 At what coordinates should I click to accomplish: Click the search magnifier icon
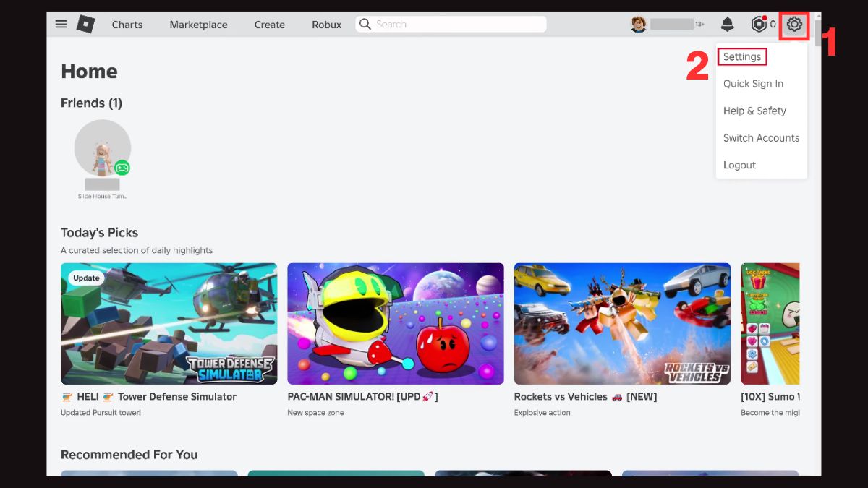click(x=365, y=24)
